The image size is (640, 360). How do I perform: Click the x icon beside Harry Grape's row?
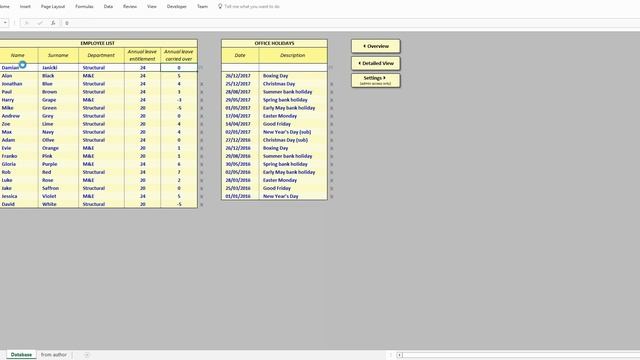(202, 100)
